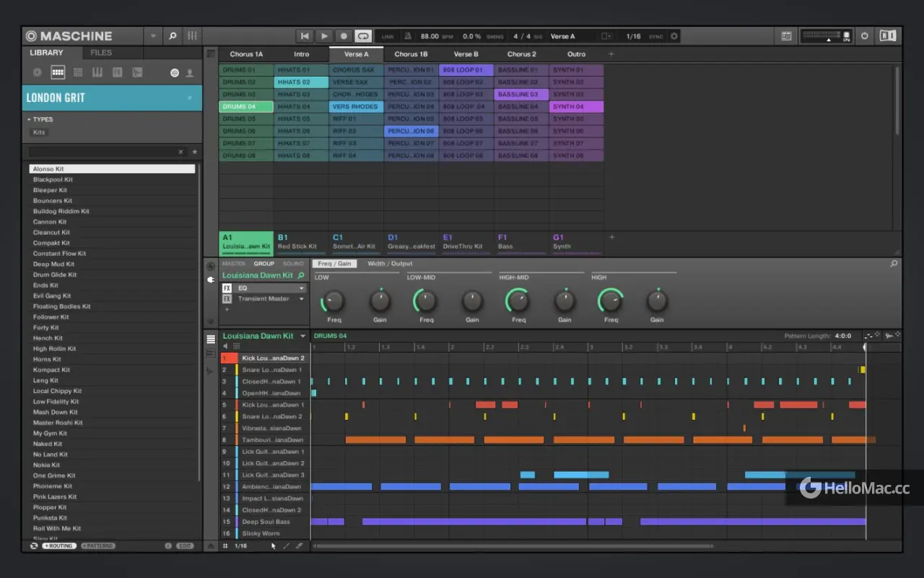Screen dimensions: 924x578
Task: Start playback with the play button
Action: [x=324, y=36]
